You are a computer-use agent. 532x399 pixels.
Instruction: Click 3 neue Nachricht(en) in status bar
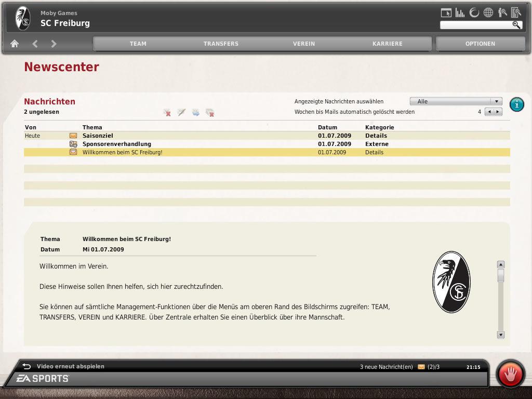(x=387, y=367)
